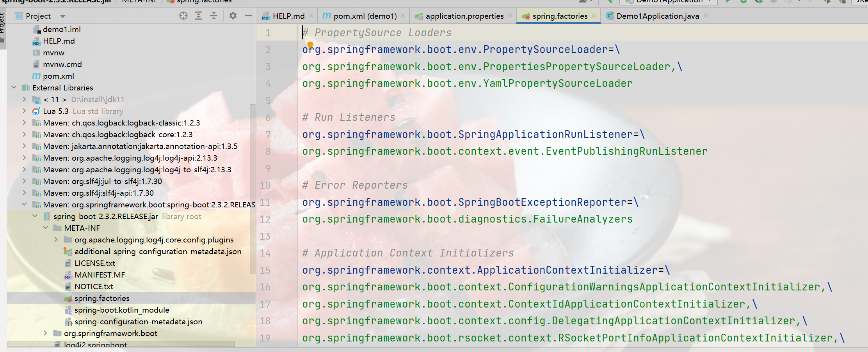Select MANIFEST.MF in META-INF

pos(100,275)
